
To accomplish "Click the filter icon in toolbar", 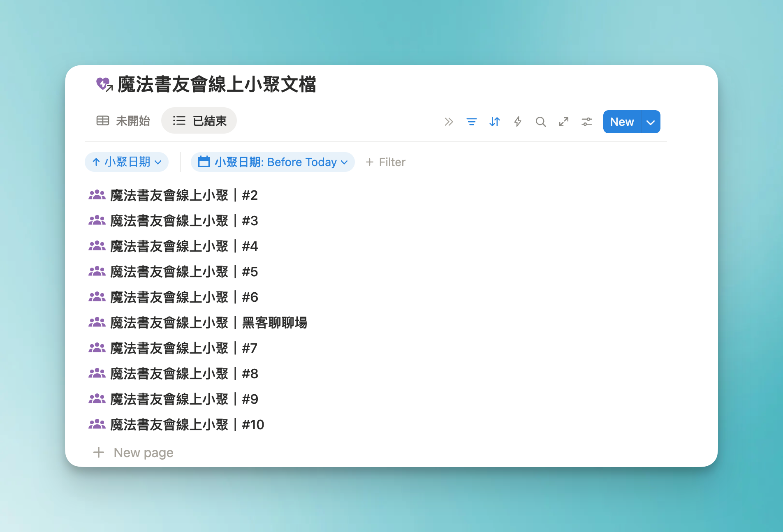I will pyautogui.click(x=471, y=122).
